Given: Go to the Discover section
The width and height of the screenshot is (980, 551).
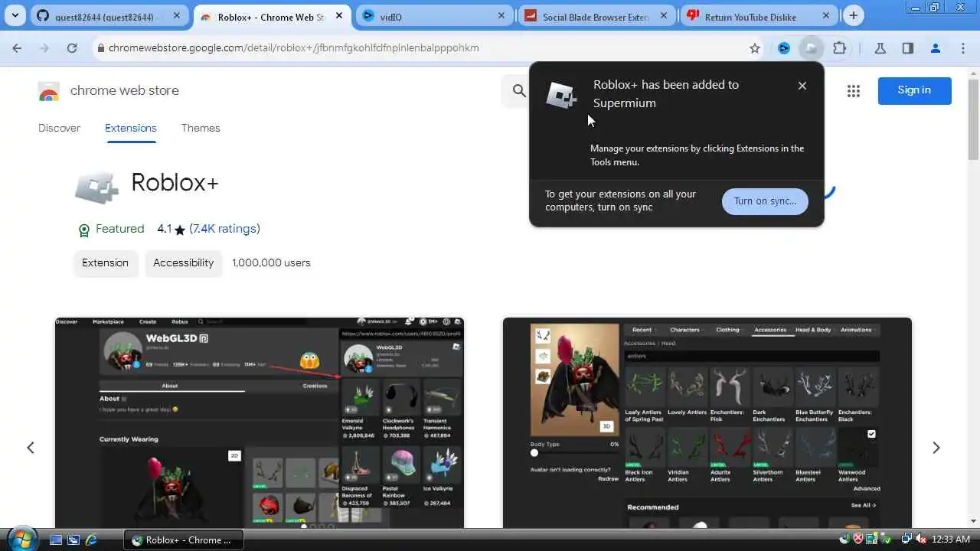Looking at the screenshot, I should 59,128.
